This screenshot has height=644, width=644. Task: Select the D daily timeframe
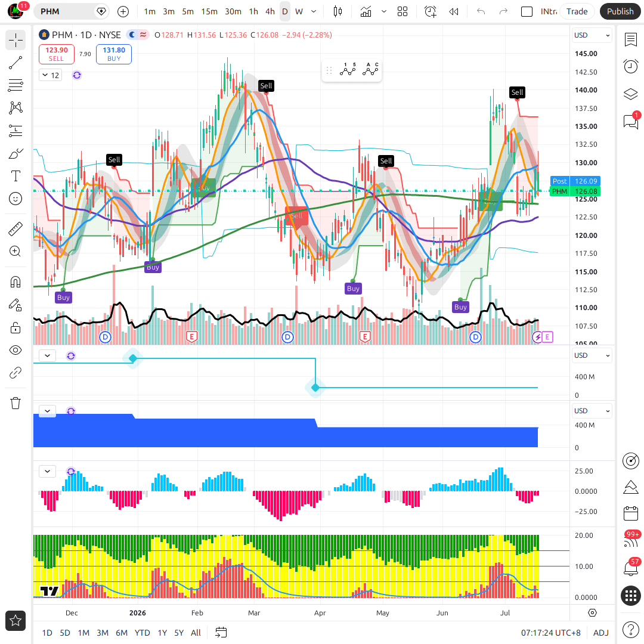pos(284,11)
